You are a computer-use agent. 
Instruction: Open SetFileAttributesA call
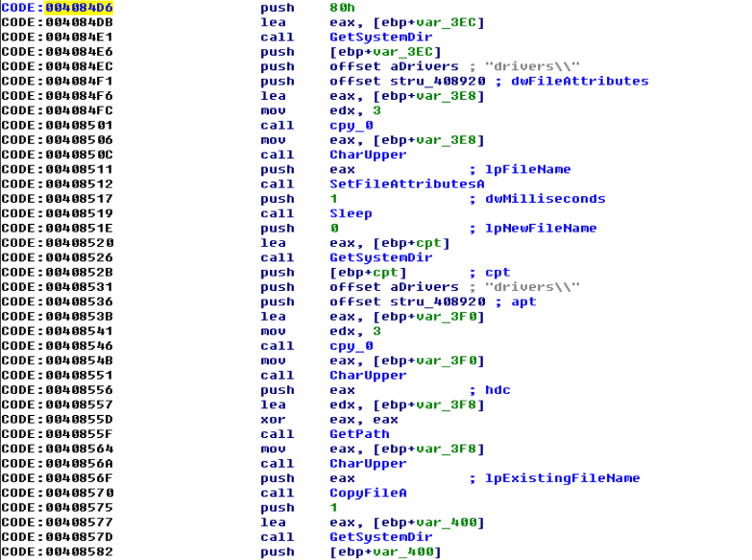pos(406,184)
